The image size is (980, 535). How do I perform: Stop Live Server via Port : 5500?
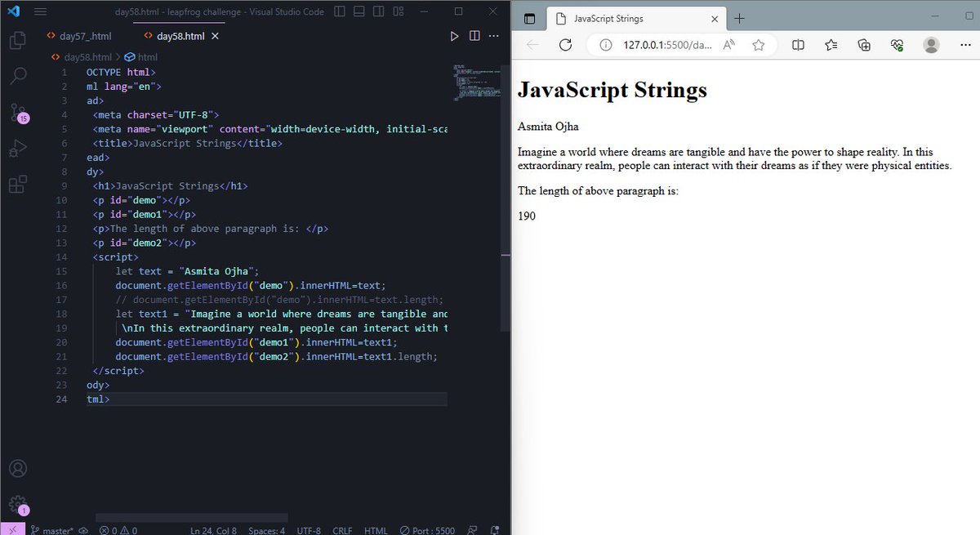[x=427, y=529]
